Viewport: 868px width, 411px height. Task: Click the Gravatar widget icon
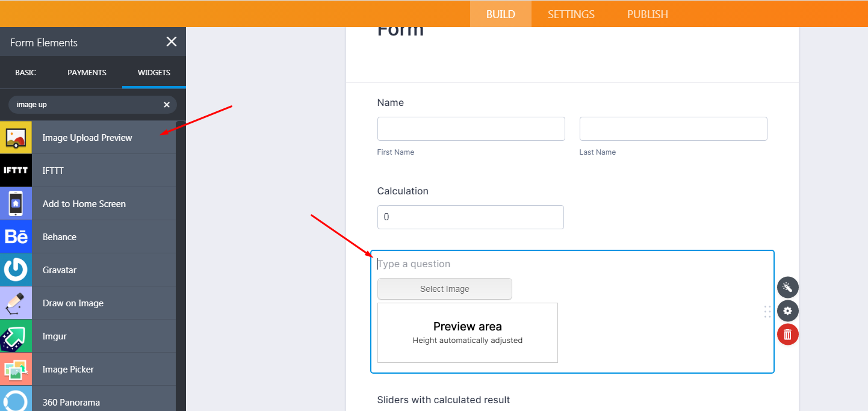point(16,270)
